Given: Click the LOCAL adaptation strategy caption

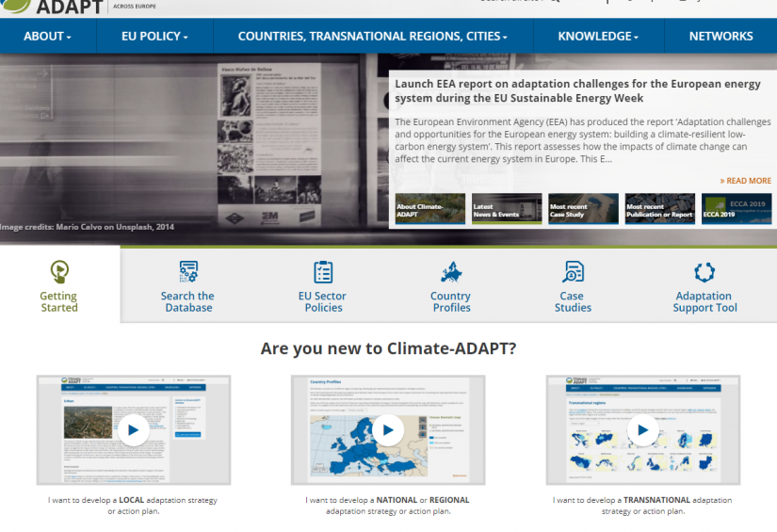Looking at the screenshot, I should 133,506.
